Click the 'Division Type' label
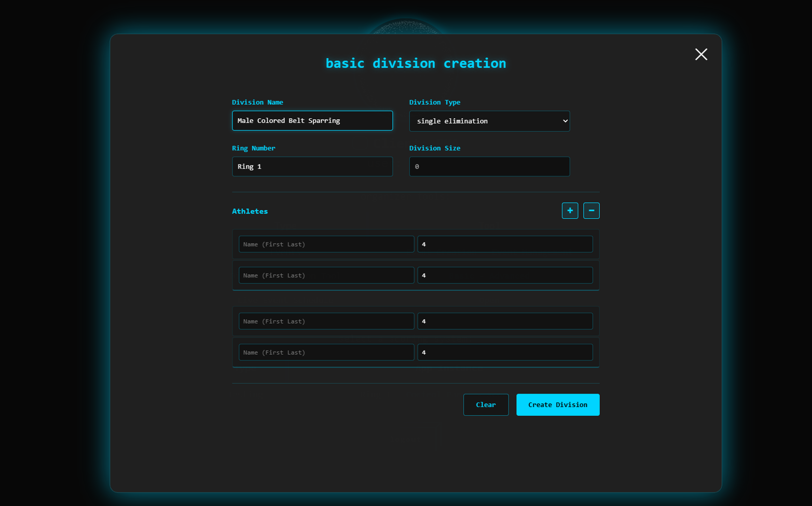This screenshot has width=812, height=506. coord(435,102)
